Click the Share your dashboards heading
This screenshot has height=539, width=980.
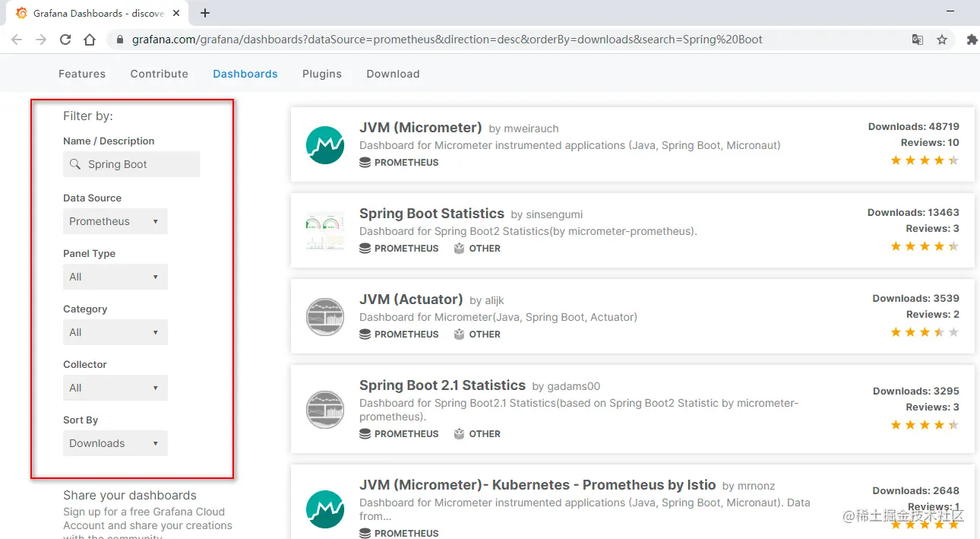click(130, 496)
